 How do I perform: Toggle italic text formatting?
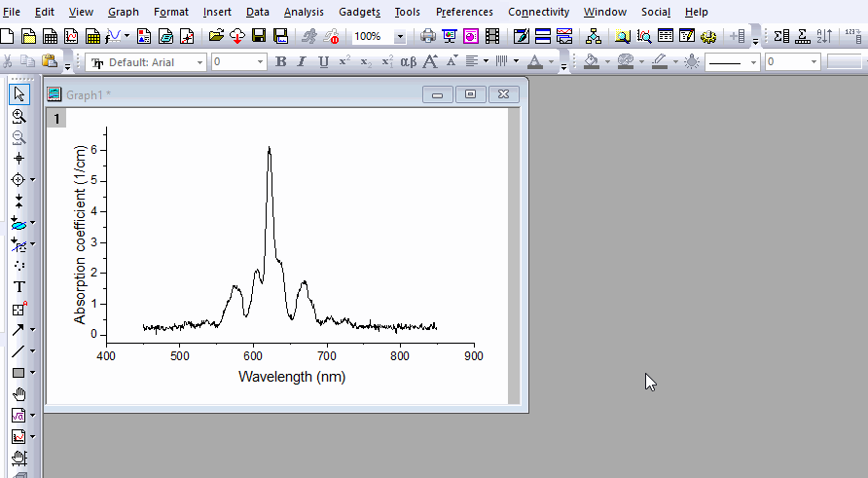[302, 61]
